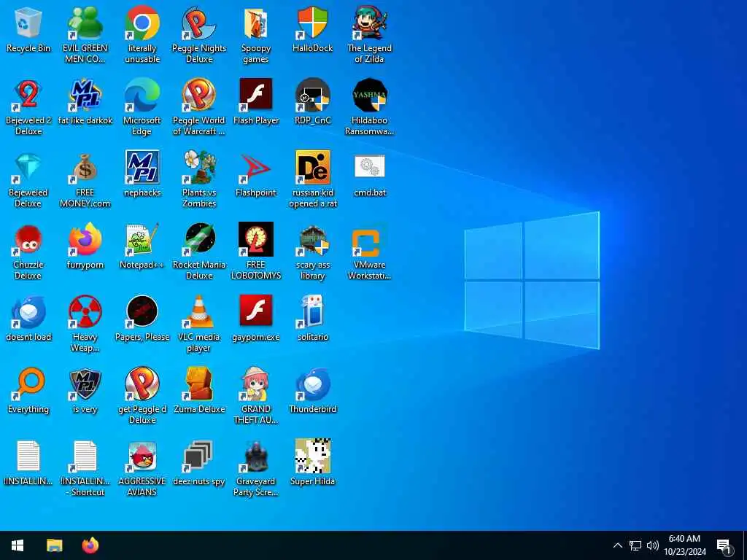Click the fat like darkok icon
Image resolution: width=747 pixels, height=560 pixels.
coord(85,96)
